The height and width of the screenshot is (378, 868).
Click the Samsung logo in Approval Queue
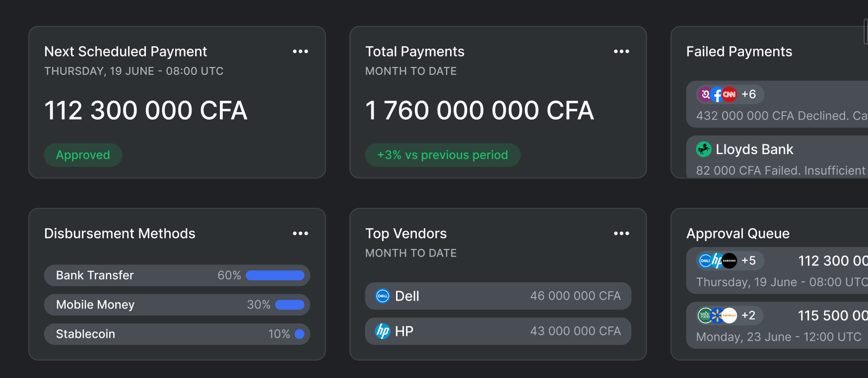coord(729,260)
